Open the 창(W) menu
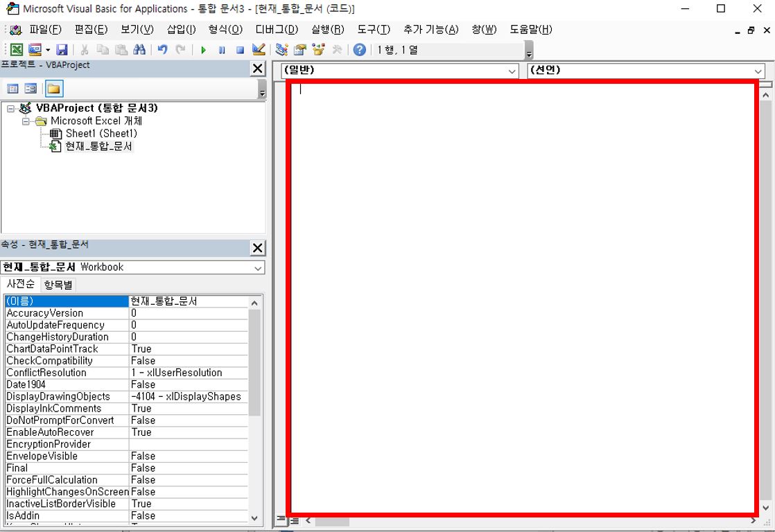The image size is (775, 532). (484, 29)
